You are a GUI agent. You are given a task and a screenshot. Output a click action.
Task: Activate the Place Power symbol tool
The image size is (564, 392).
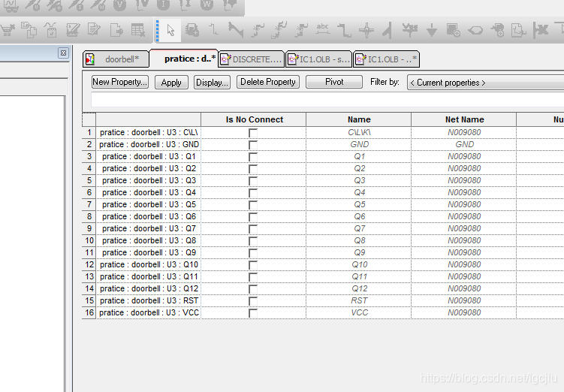click(410, 30)
